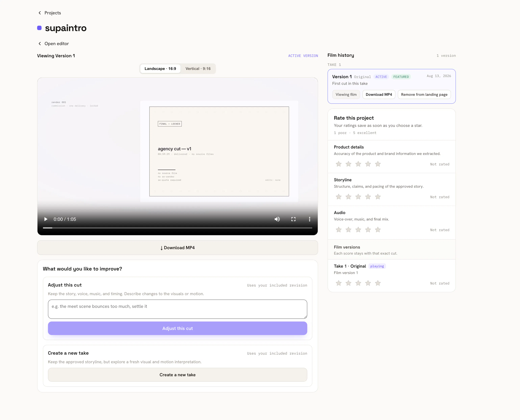Screen dimensions: 520x420
Task: Click 'Uses your included revision' beside Adjust this cut
Action: [277, 286]
